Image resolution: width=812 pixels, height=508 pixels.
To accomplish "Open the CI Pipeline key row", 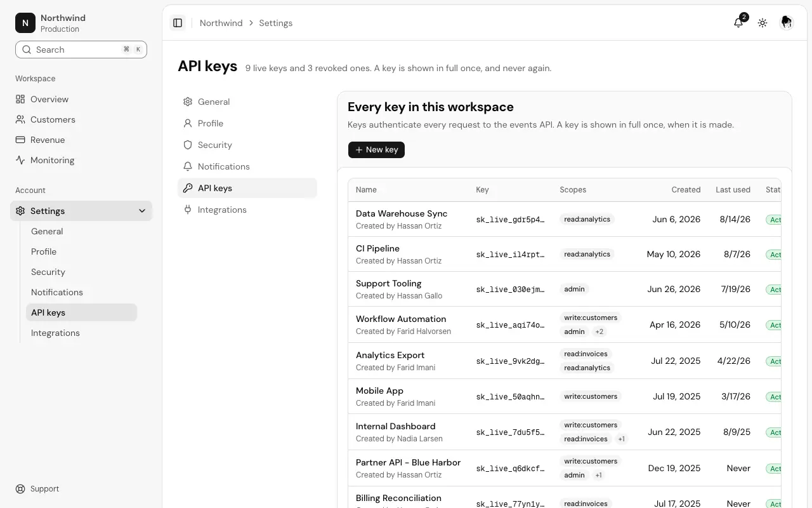I will point(565,254).
